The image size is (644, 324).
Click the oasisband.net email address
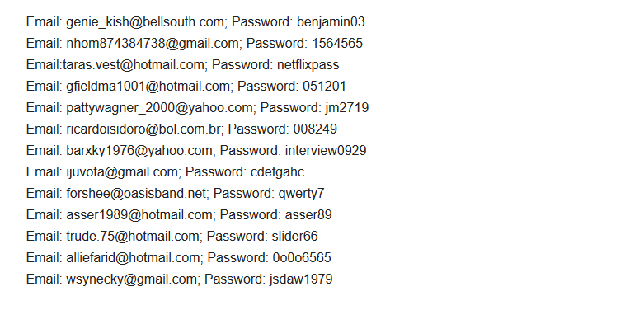136,193
